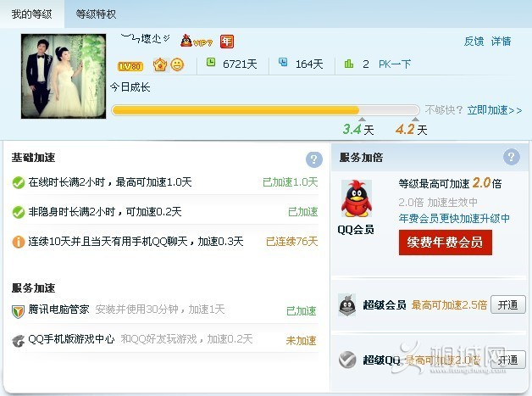
Task: Click the smiley face level icon
Action: pyautogui.click(x=177, y=64)
